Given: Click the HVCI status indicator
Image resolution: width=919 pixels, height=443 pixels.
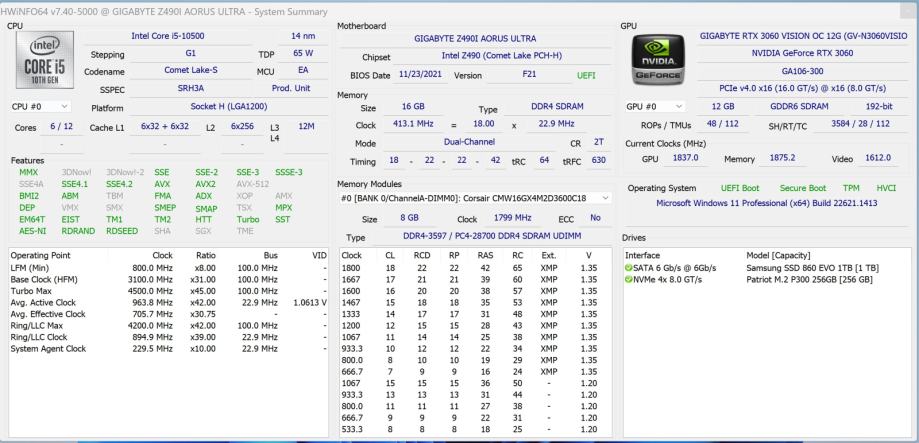Looking at the screenshot, I should [x=887, y=188].
